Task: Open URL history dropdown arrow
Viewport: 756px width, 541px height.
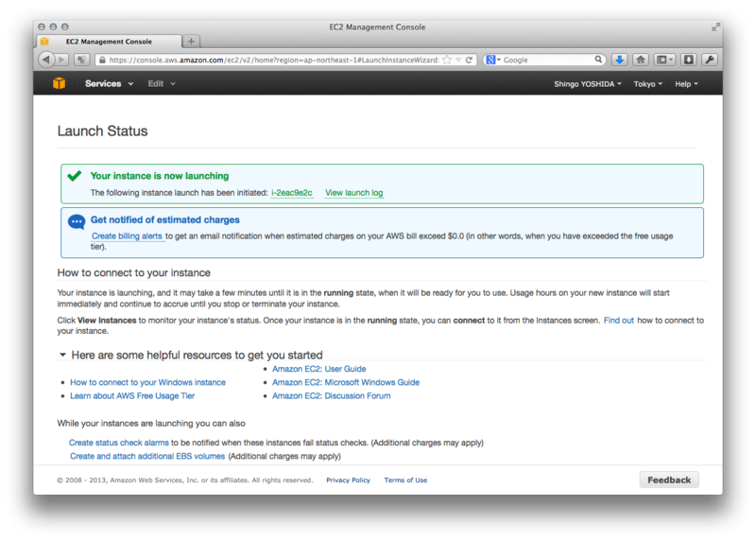Action: coord(458,60)
